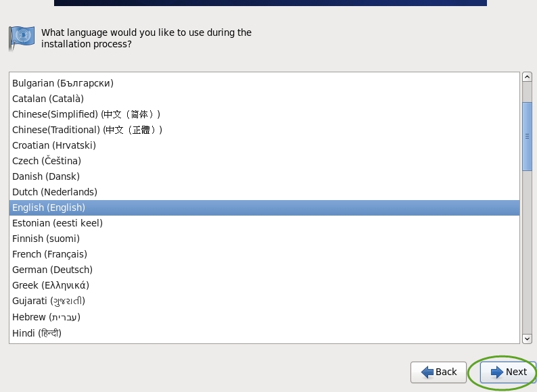Select Catalan (Català) language

(264, 99)
